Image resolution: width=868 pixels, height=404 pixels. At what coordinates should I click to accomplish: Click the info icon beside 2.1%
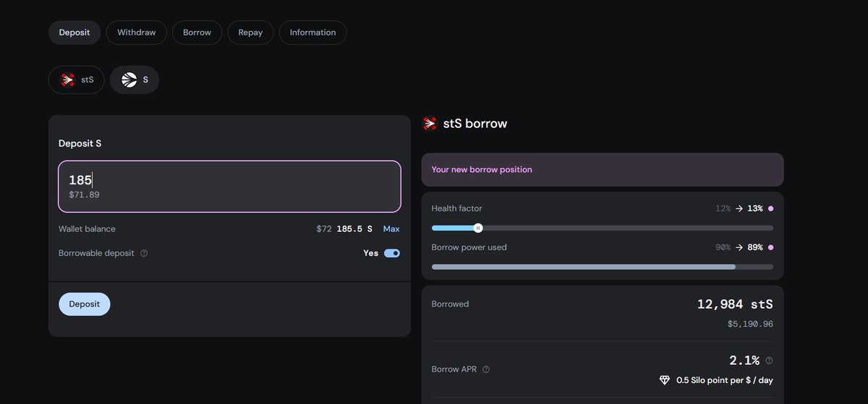pos(769,361)
